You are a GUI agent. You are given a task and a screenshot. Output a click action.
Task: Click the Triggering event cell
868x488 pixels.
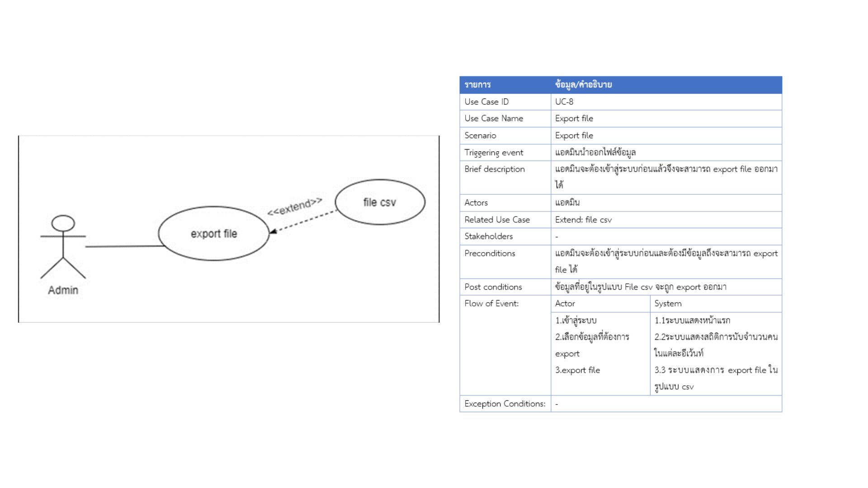(494, 153)
